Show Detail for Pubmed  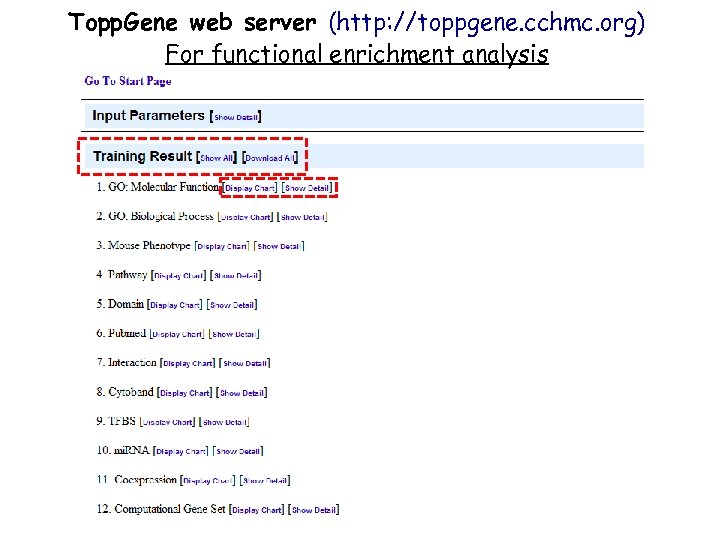click(x=234, y=335)
